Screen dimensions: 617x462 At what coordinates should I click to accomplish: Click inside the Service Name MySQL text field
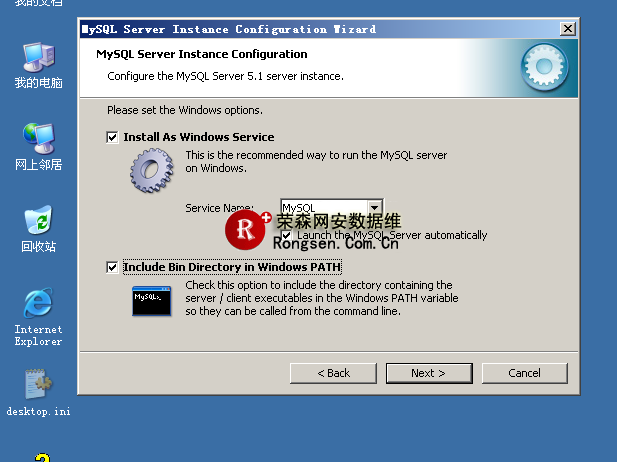[x=320, y=208]
